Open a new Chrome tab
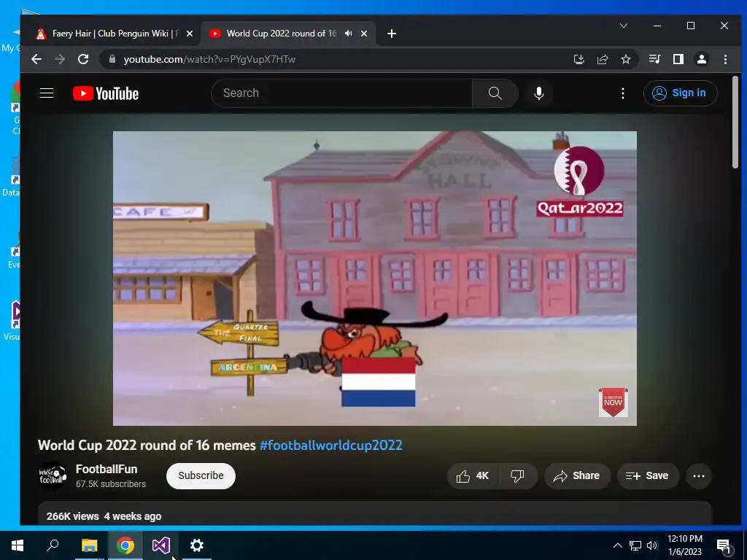The width and height of the screenshot is (747, 560). coord(392,34)
